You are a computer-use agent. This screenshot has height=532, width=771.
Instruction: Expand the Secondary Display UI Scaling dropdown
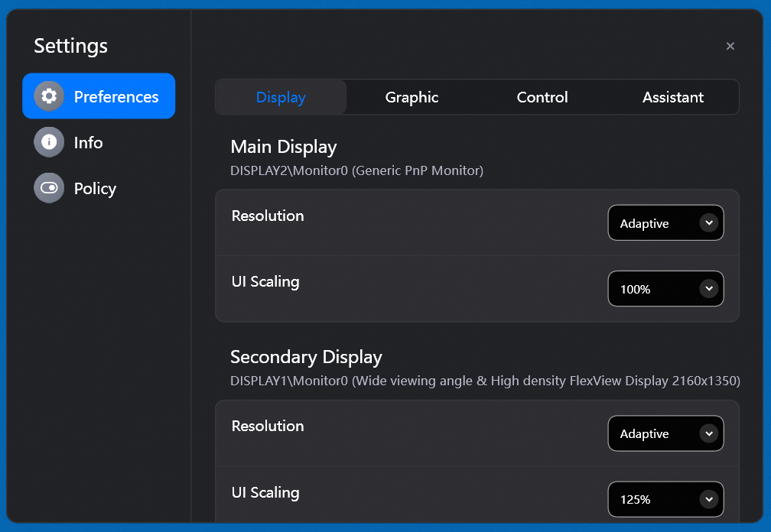(x=665, y=499)
